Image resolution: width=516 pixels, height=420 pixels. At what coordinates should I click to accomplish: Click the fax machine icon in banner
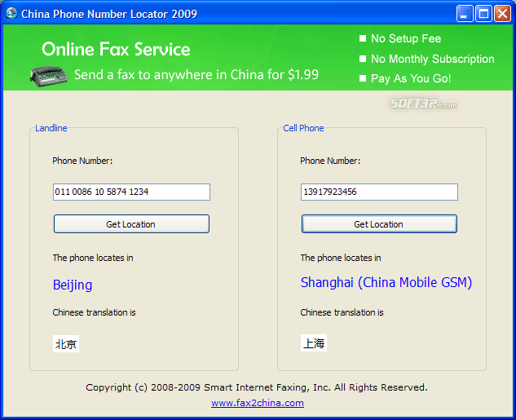[x=49, y=77]
